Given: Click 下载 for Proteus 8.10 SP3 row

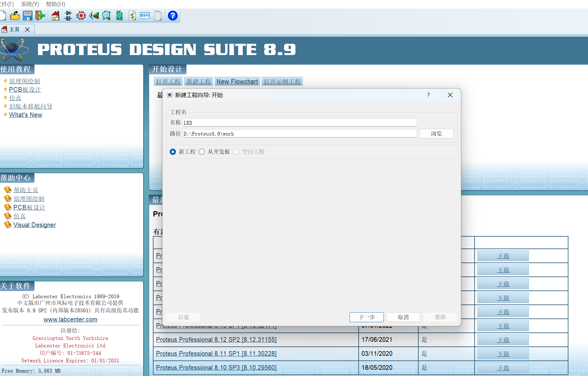Looking at the screenshot, I should click(x=503, y=368).
